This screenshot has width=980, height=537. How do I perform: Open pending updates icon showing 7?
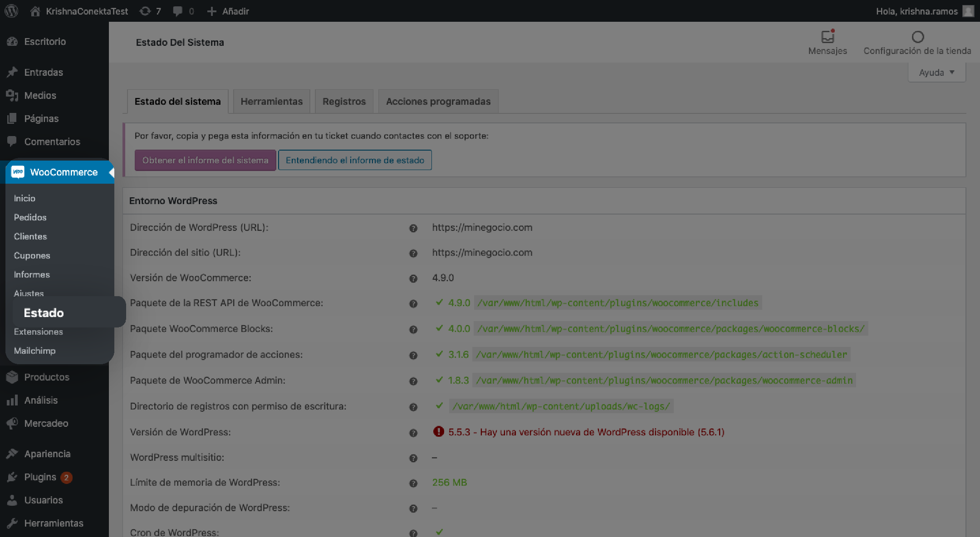(145, 11)
